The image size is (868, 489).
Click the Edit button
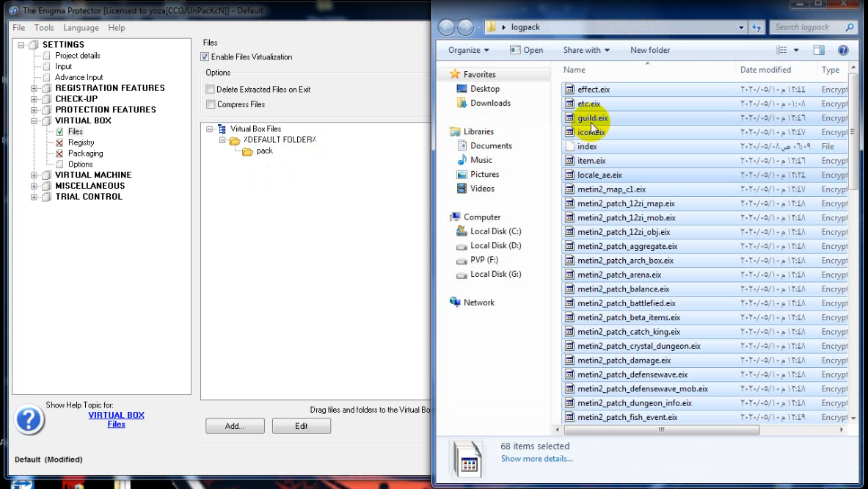click(301, 426)
